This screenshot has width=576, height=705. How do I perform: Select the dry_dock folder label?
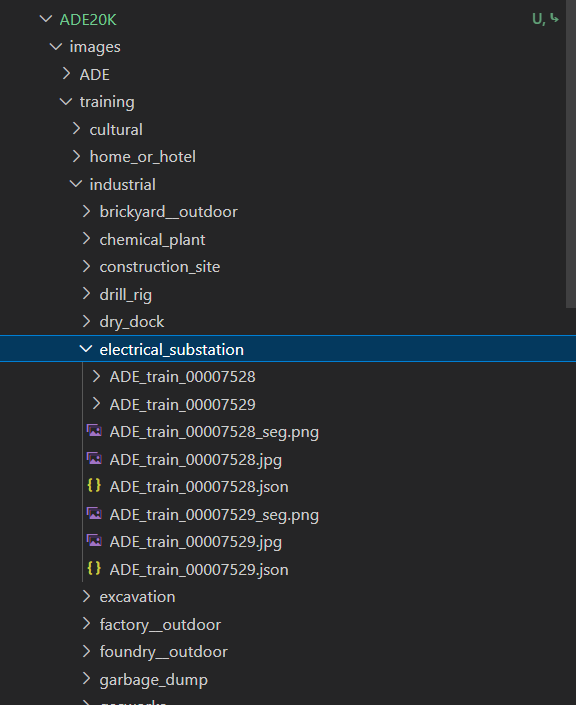[x=132, y=322]
